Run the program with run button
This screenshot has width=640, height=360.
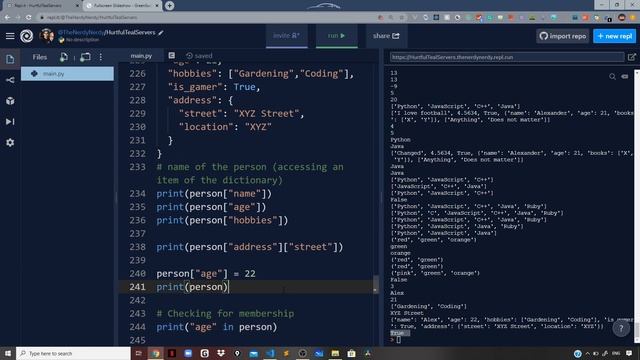click(337, 36)
